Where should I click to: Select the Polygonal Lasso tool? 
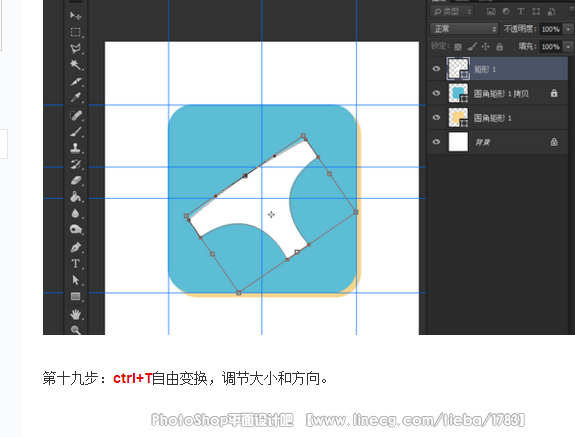(76, 48)
